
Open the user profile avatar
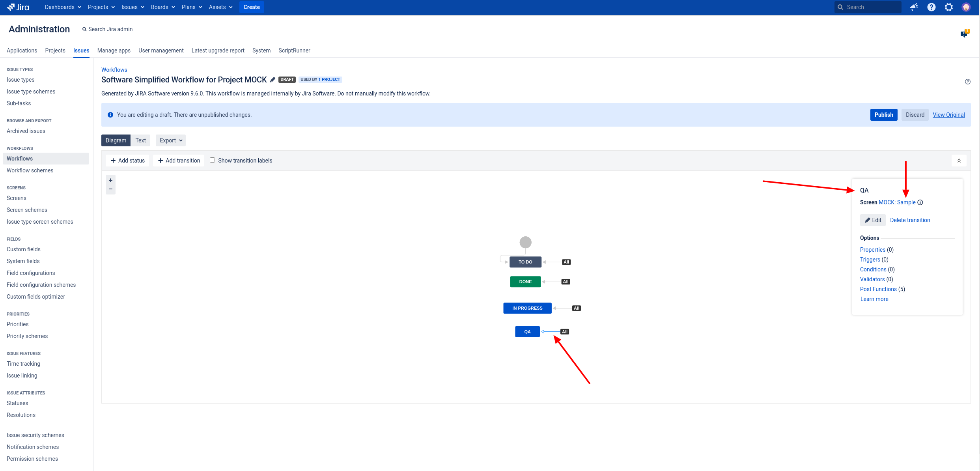[x=966, y=7]
